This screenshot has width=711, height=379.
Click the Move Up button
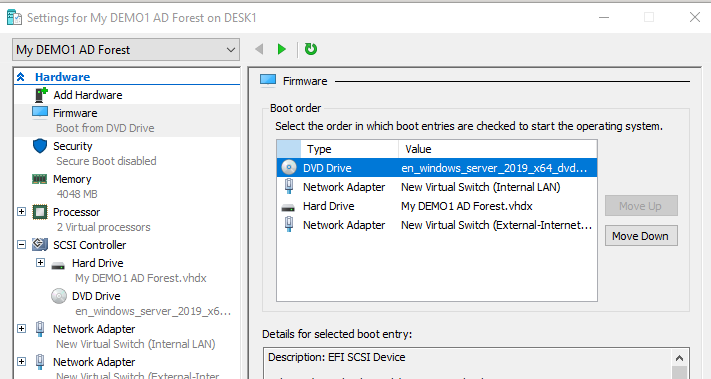point(641,206)
